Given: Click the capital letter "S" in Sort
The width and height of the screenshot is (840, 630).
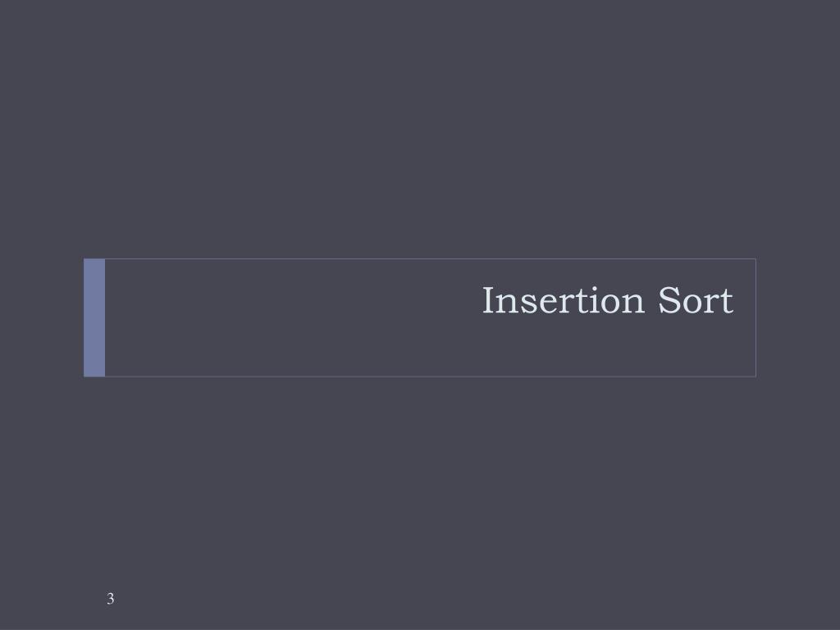Looking at the screenshot, I should coord(669,300).
